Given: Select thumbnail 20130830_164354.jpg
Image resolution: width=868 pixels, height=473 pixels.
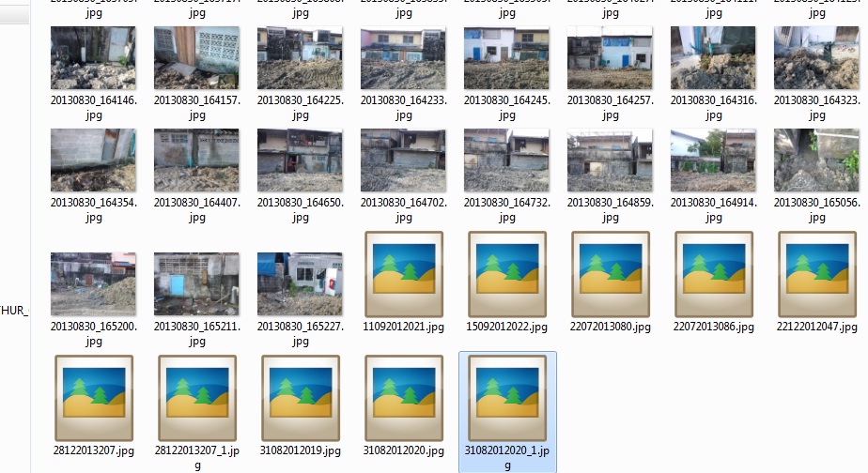Looking at the screenshot, I should (93, 160).
